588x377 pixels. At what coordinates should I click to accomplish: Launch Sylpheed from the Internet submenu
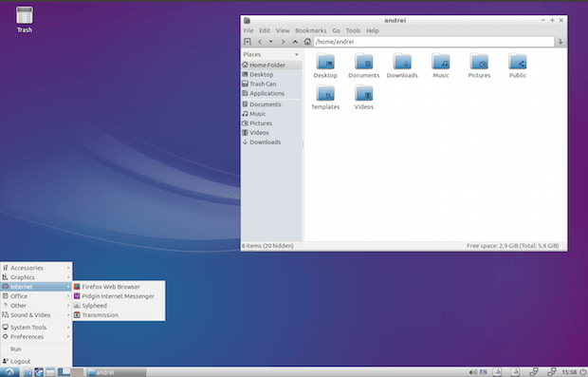coord(119,305)
